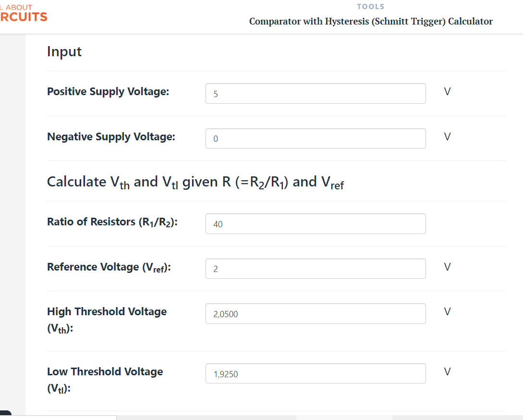Viewport: 523px width, 420px height.
Task: Click the V unit beside Positive Supply Voltage
Action: click(x=447, y=91)
